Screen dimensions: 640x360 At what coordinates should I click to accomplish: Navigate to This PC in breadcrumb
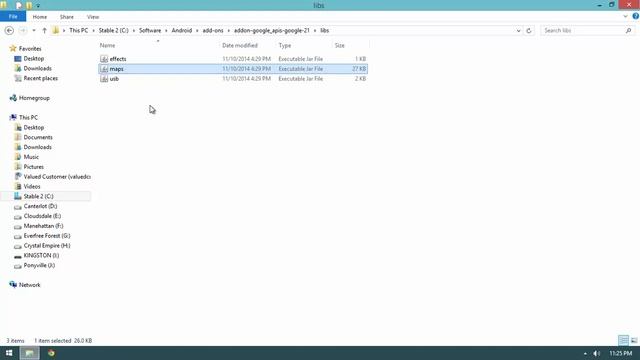[78, 31]
